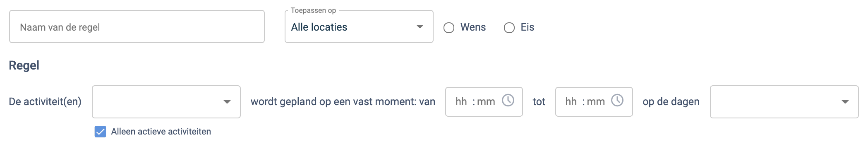Click the op de dagen dropdown arrow
Screen dimensions: 868x149
click(845, 102)
